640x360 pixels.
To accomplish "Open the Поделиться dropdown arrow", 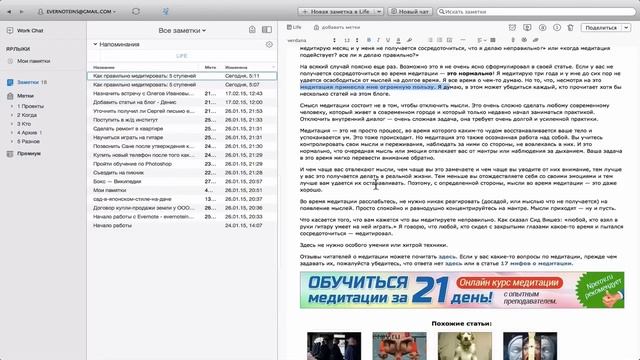I will (627, 28).
